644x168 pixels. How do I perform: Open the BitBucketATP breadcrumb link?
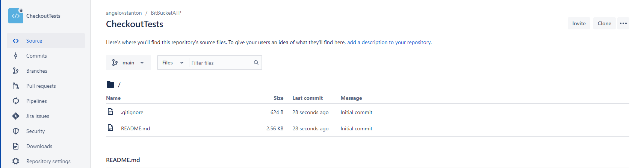point(166,13)
